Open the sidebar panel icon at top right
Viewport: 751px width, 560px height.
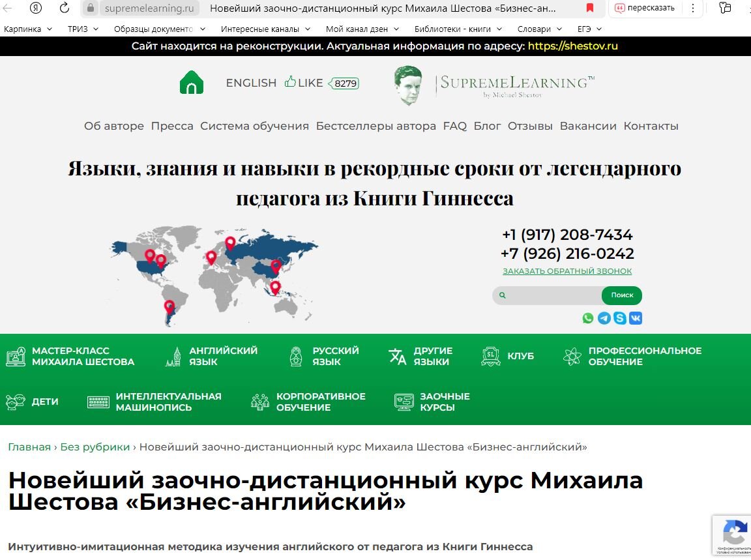pyautogui.click(x=725, y=8)
